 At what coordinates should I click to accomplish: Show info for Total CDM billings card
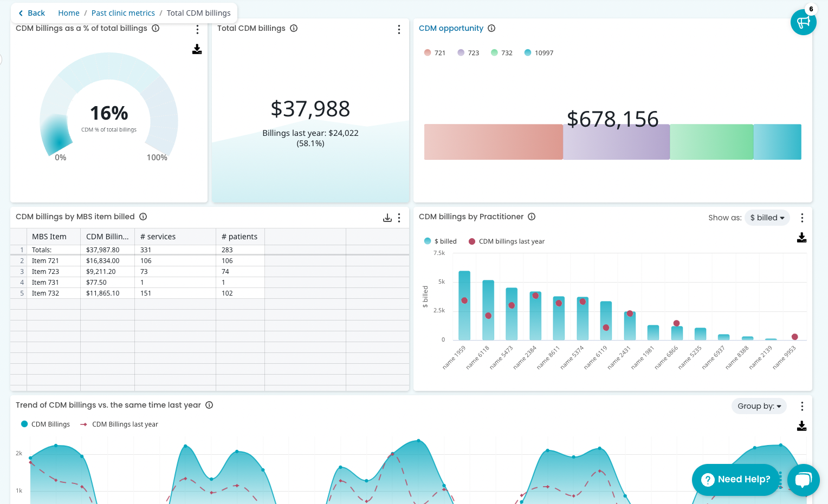pyautogui.click(x=294, y=28)
